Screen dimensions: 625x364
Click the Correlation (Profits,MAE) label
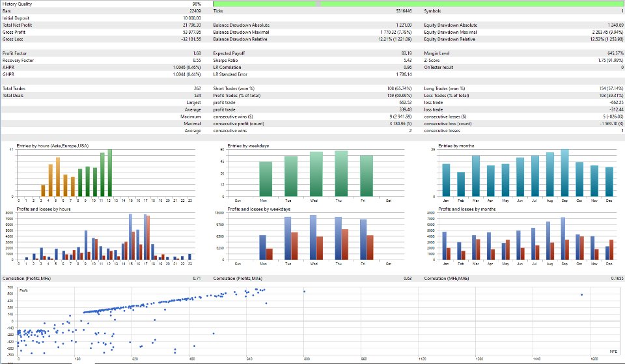tap(238, 278)
